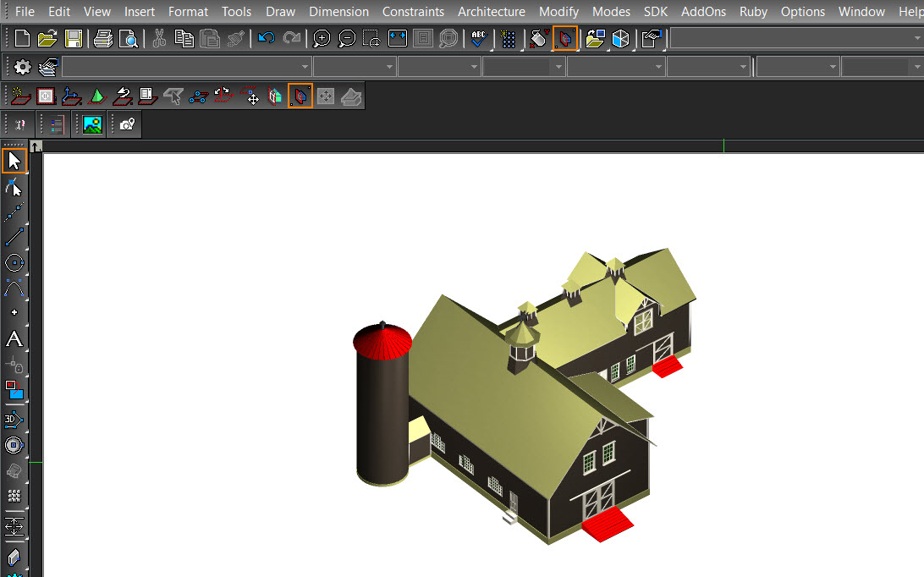Click the red and blue format fill icon
The width and height of the screenshot is (924, 577).
(x=14, y=389)
